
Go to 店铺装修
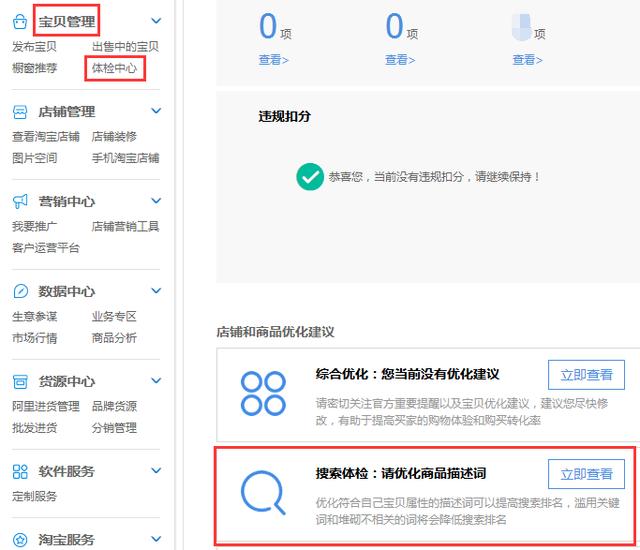pyautogui.click(x=114, y=136)
